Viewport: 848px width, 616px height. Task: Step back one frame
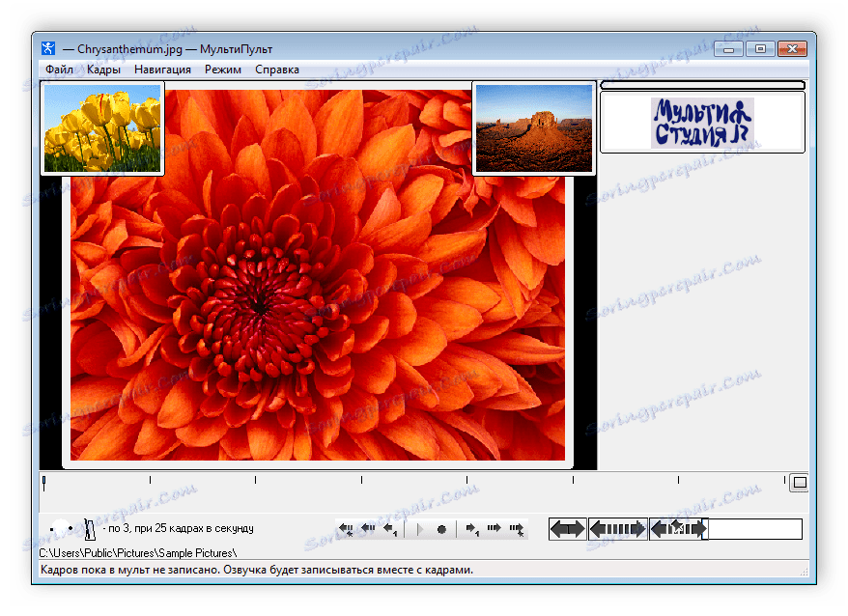point(390,529)
